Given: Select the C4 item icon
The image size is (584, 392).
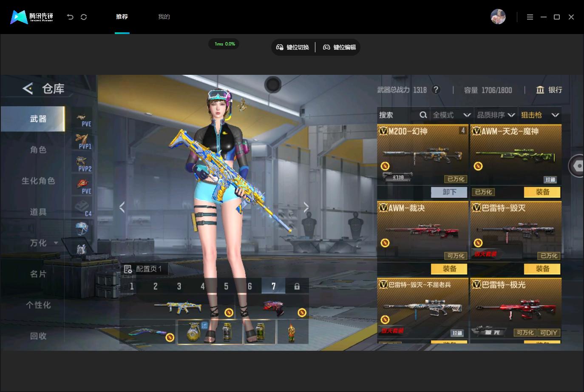Looking at the screenshot, I should [83, 208].
